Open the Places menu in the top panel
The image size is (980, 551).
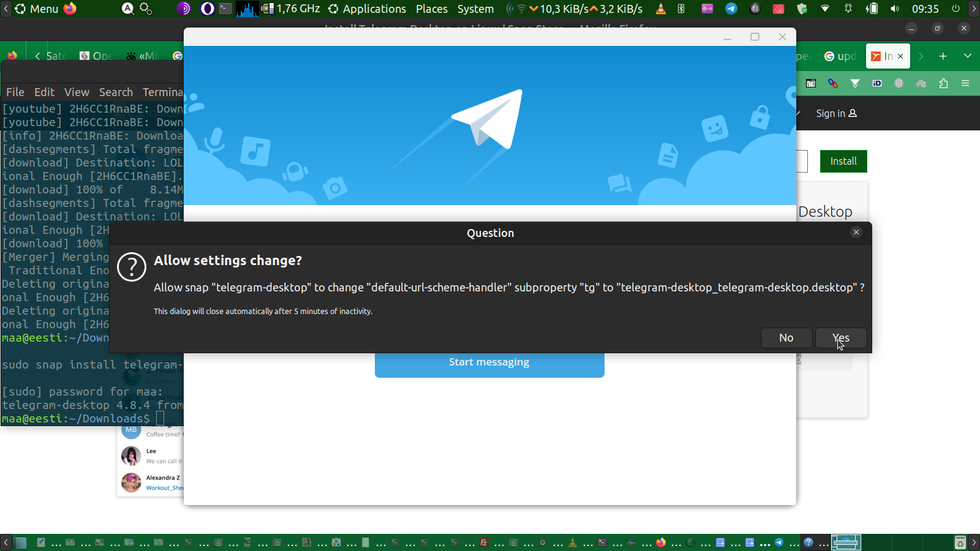(x=432, y=9)
